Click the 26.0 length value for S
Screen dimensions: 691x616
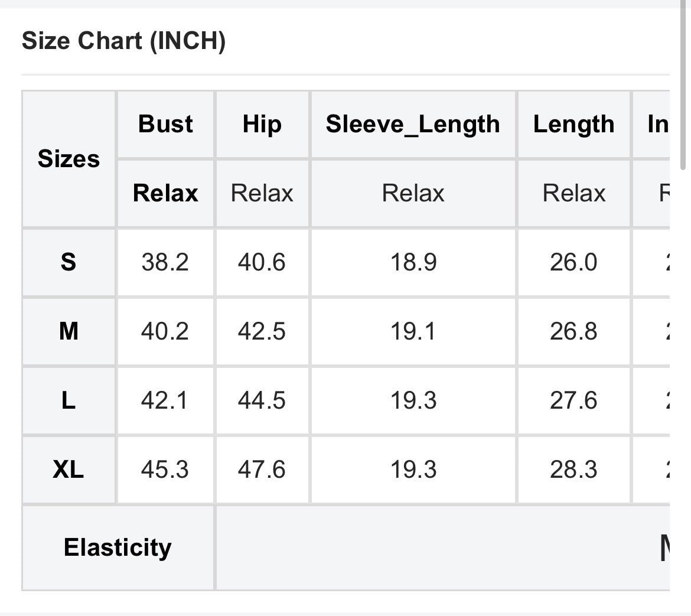(573, 262)
